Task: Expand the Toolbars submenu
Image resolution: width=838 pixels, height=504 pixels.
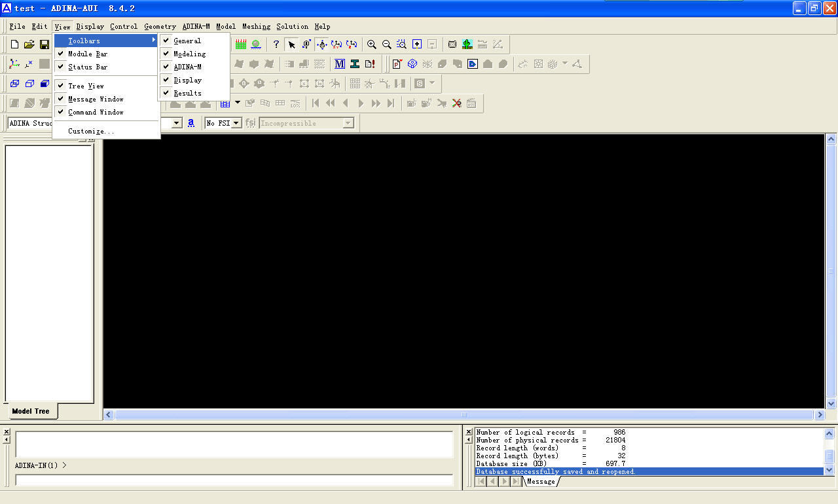Action: pyautogui.click(x=106, y=41)
